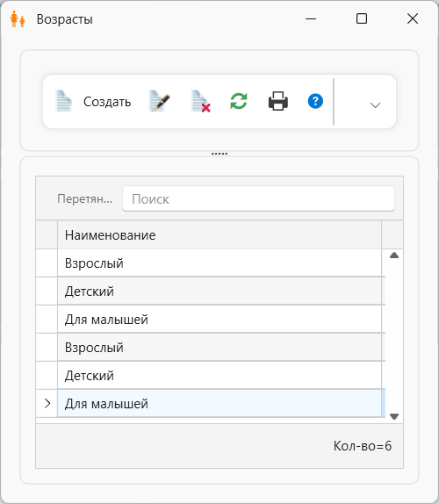
Task: Click the Создать document icon
Action: coord(63,101)
